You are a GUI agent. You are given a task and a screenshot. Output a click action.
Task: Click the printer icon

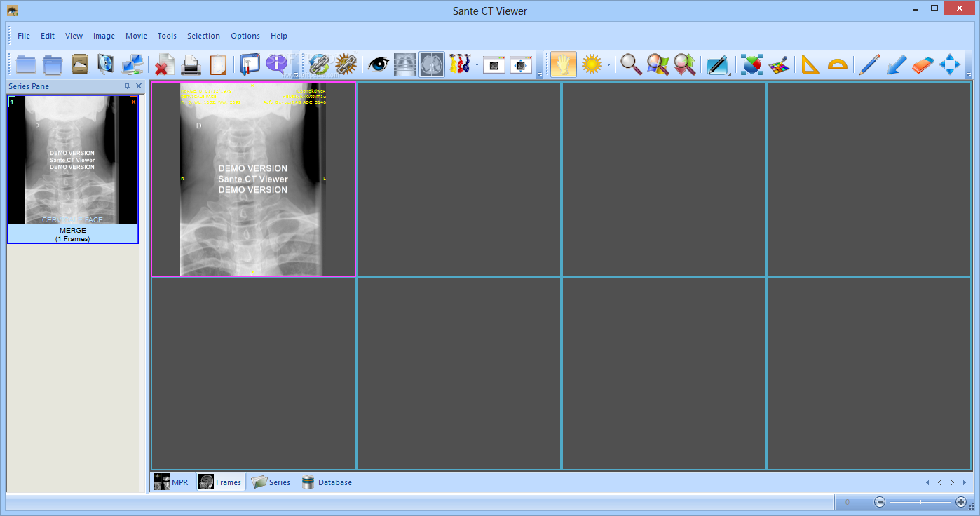(x=191, y=64)
